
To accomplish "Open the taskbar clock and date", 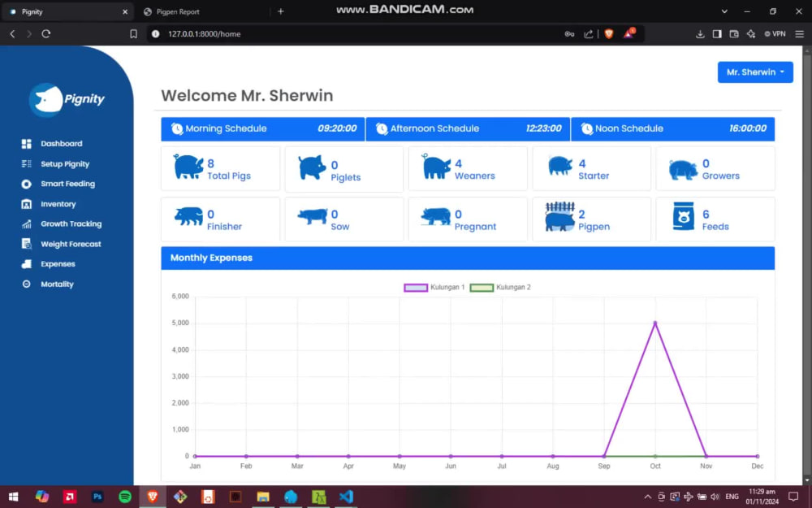I will (x=762, y=497).
